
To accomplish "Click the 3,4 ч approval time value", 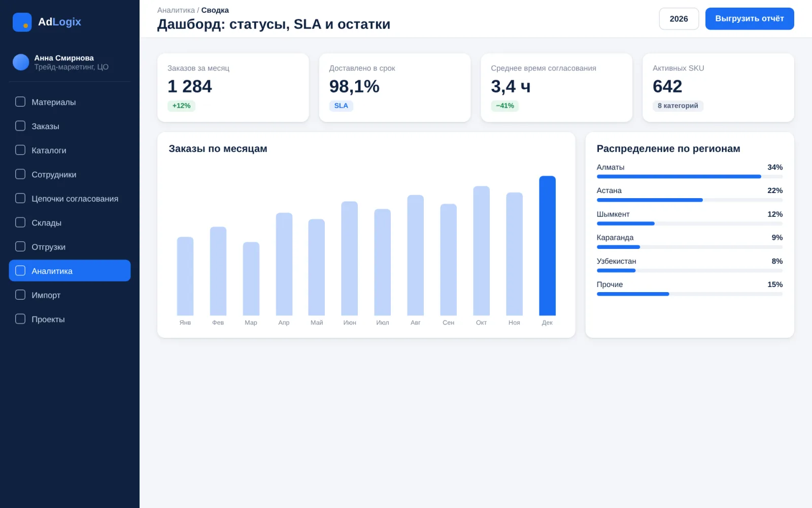I will point(511,86).
